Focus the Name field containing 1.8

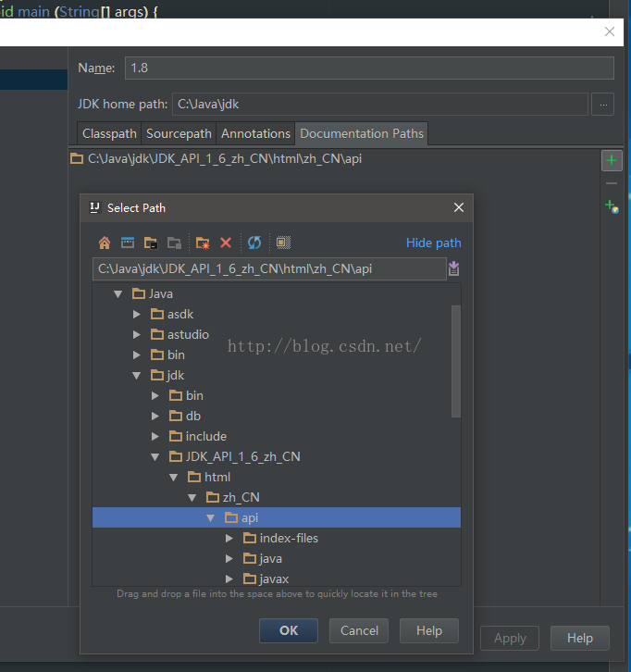coord(369,68)
